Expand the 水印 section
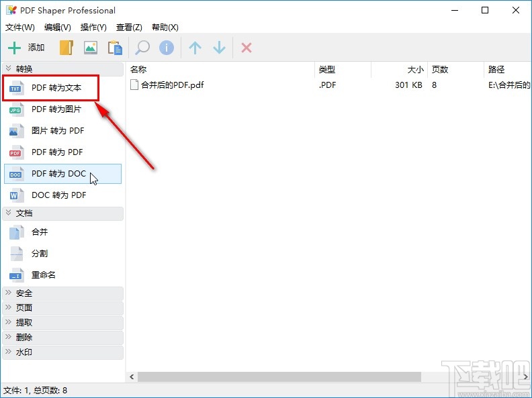 (62, 352)
